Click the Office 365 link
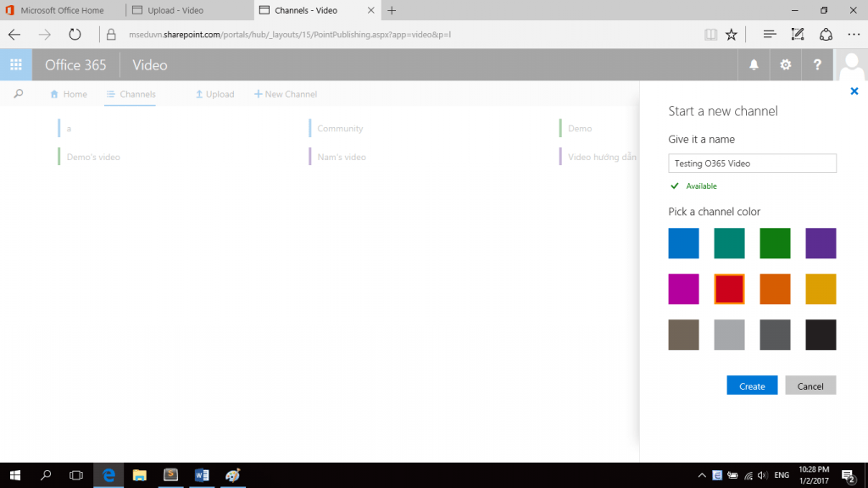The height and width of the screenshot is (488, 868). coord(75,64)
